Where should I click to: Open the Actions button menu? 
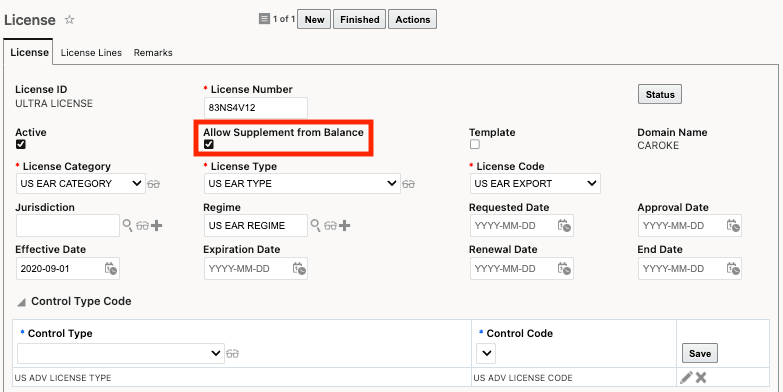(x=412, y=19)
